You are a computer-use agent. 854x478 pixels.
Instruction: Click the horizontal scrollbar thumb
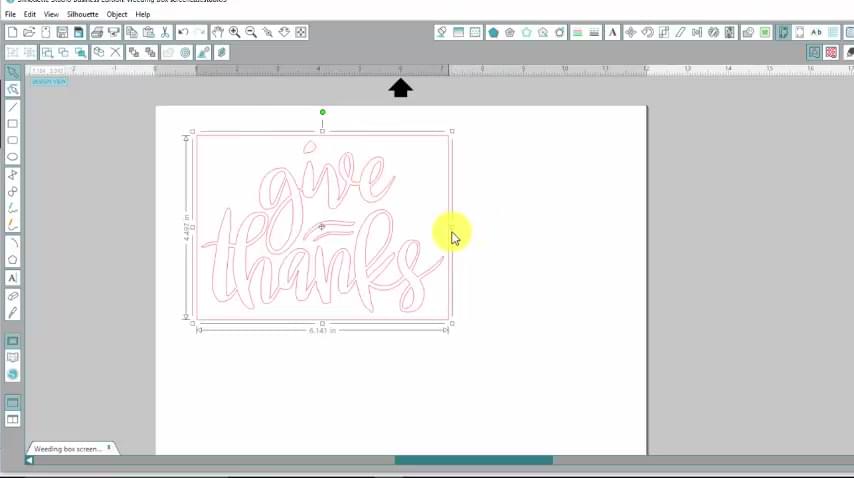click(x=473, y=461)
